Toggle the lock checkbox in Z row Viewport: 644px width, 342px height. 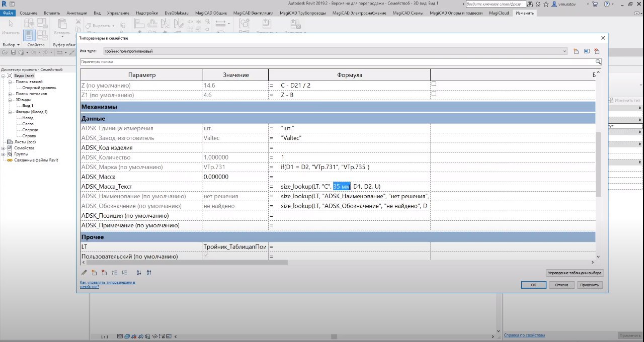pos(434,84)
